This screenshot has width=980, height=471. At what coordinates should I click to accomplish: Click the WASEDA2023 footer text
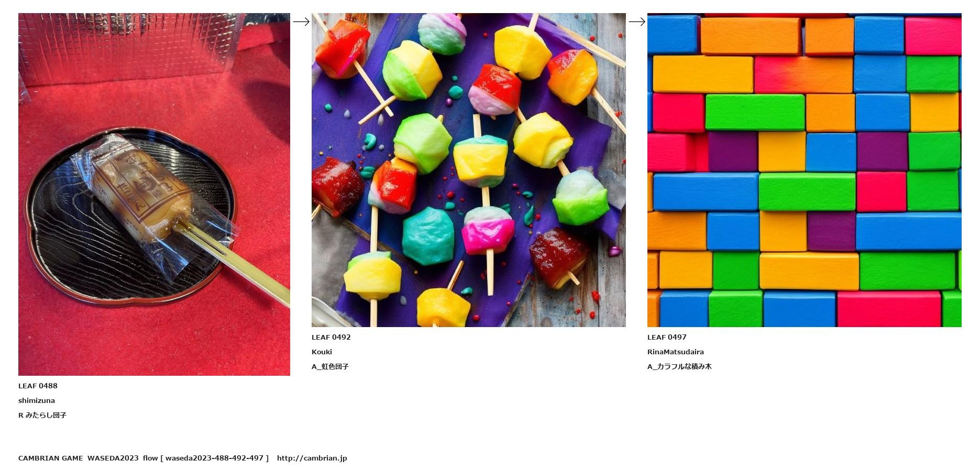[113, 458]
